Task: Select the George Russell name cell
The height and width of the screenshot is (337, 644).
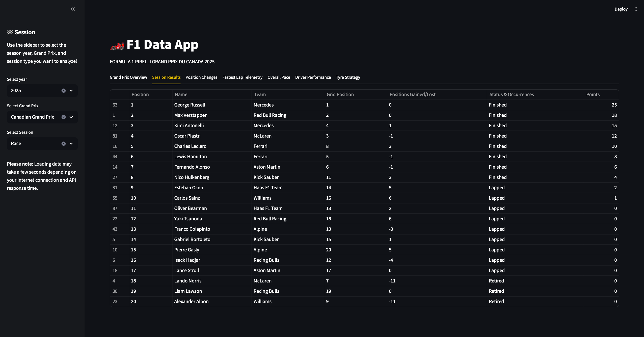Action: pyautogui.click(x=212, y=105)
